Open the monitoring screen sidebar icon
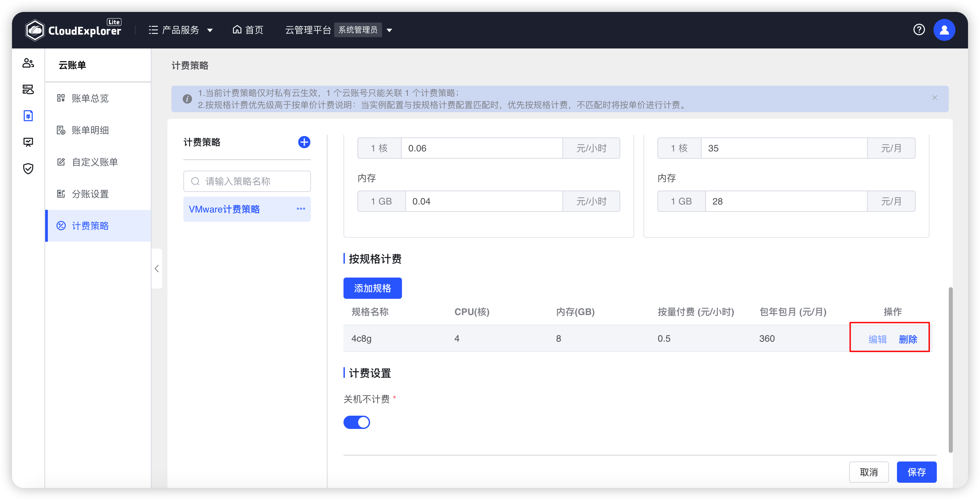Viewport: 980px width, 500px height. click(28, 142)
